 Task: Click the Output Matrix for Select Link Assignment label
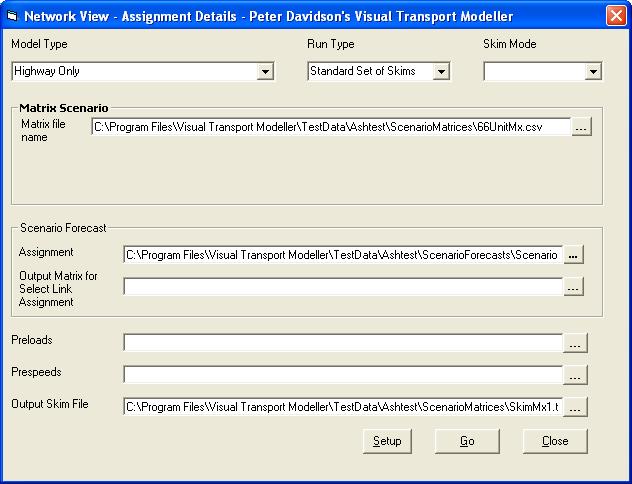[x=58, y=289]
